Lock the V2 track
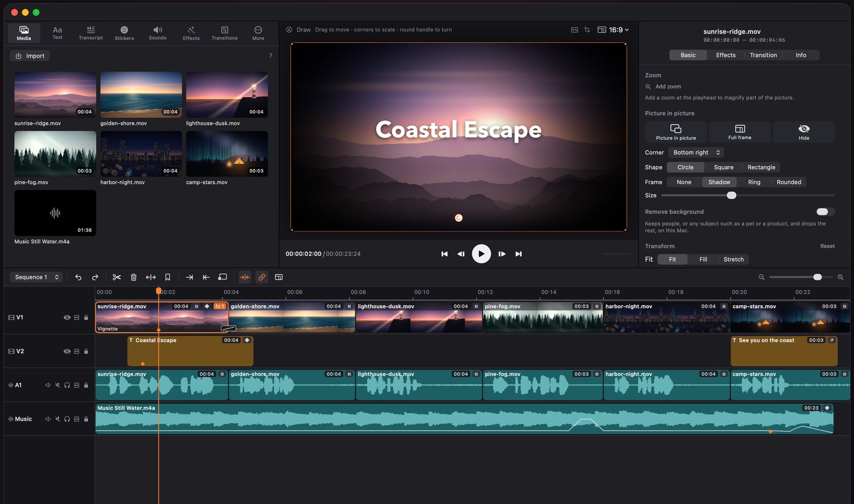Screen dimensions: 854x504 [x=86, y=351]
